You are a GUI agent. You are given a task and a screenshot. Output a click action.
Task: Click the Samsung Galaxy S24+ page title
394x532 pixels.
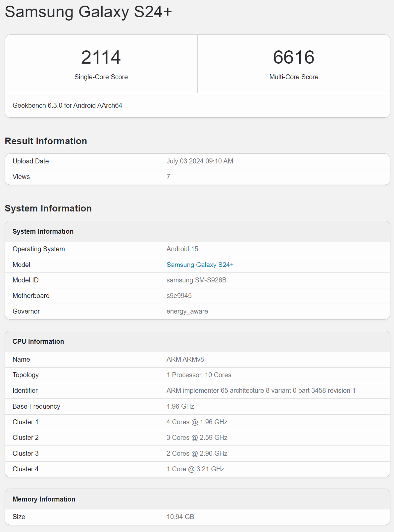coord(88,12)
